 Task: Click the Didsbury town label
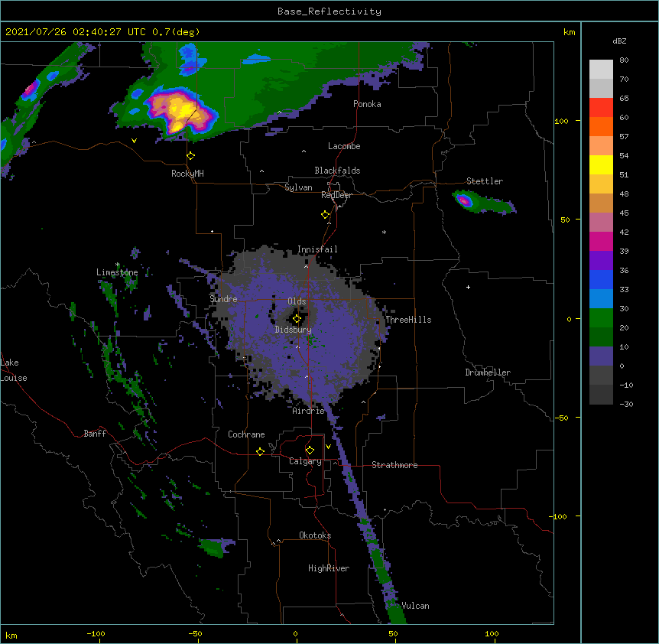click(x=293, y=330)
